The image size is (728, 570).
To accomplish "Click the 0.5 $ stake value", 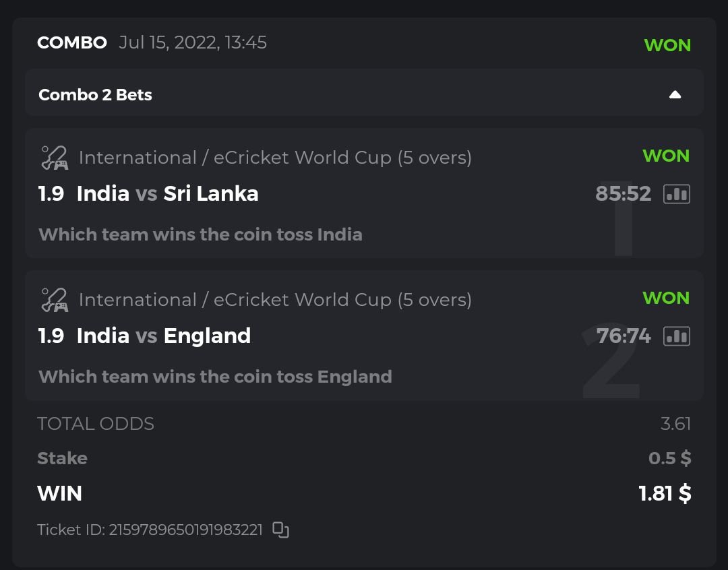I will (669, 458).
